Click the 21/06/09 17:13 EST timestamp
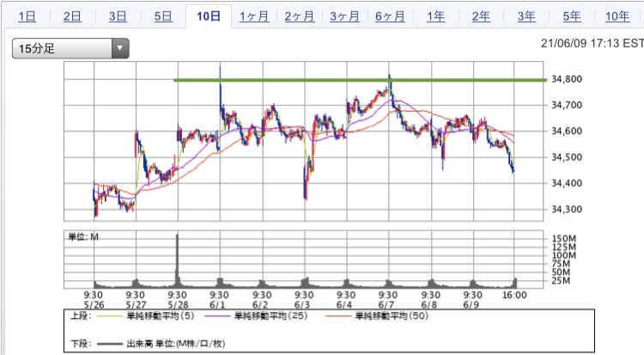Image resolution: width=644 pixels, height=355 pixels. click(x=592, y=43)
